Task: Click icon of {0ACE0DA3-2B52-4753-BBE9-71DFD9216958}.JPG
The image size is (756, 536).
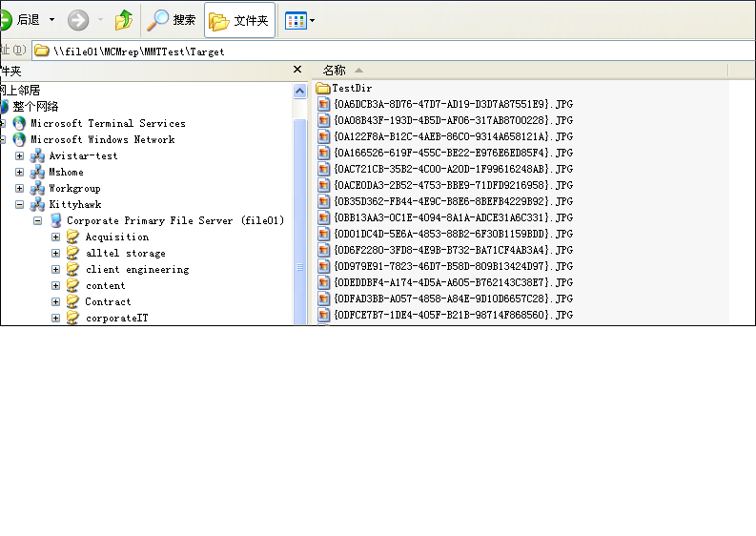Action: (x=323, y=185)
